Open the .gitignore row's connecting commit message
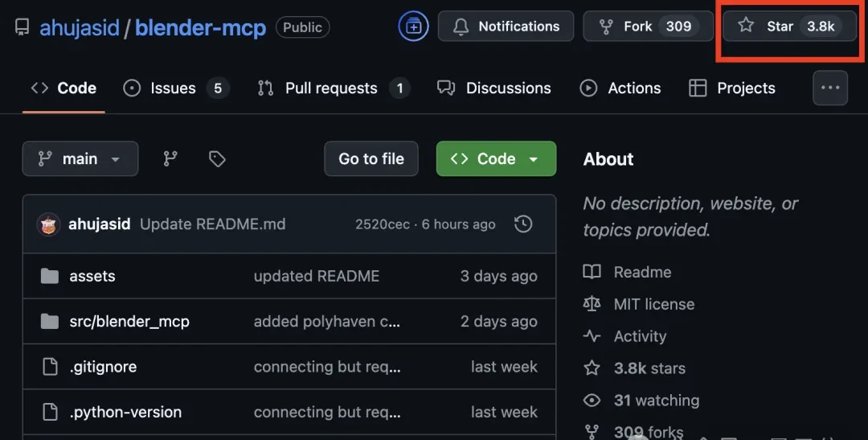This screenshot has height=440, width=868. pyautogui.click(x=326, y=367)
